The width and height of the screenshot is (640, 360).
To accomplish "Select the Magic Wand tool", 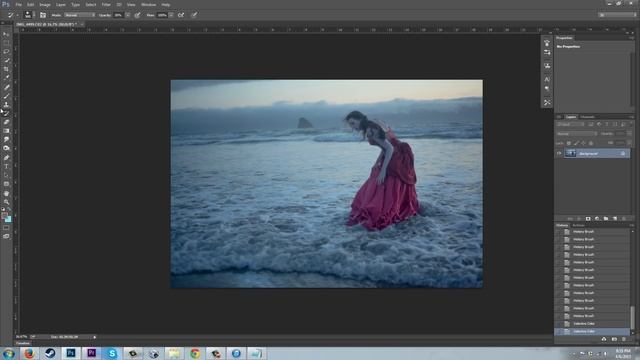I will pos(6,61).
